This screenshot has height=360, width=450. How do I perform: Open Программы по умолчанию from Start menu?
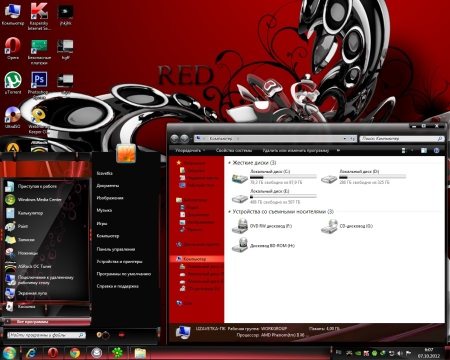pyautogui.click(x=124, y=274)
